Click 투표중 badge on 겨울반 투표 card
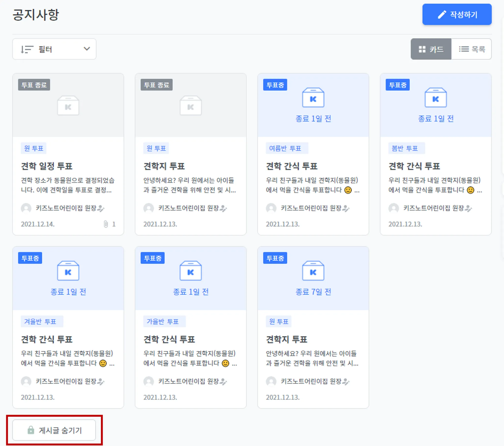 30,258
